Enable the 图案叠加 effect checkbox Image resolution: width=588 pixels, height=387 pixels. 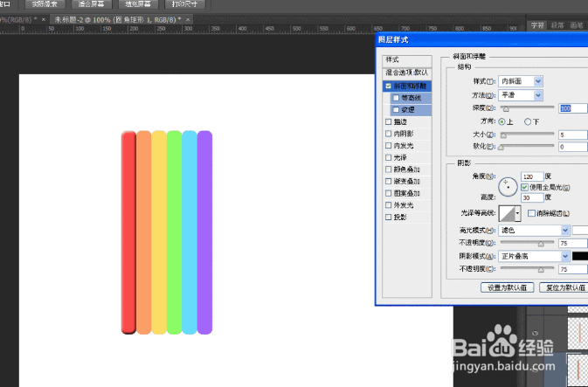tap(388, 194)
